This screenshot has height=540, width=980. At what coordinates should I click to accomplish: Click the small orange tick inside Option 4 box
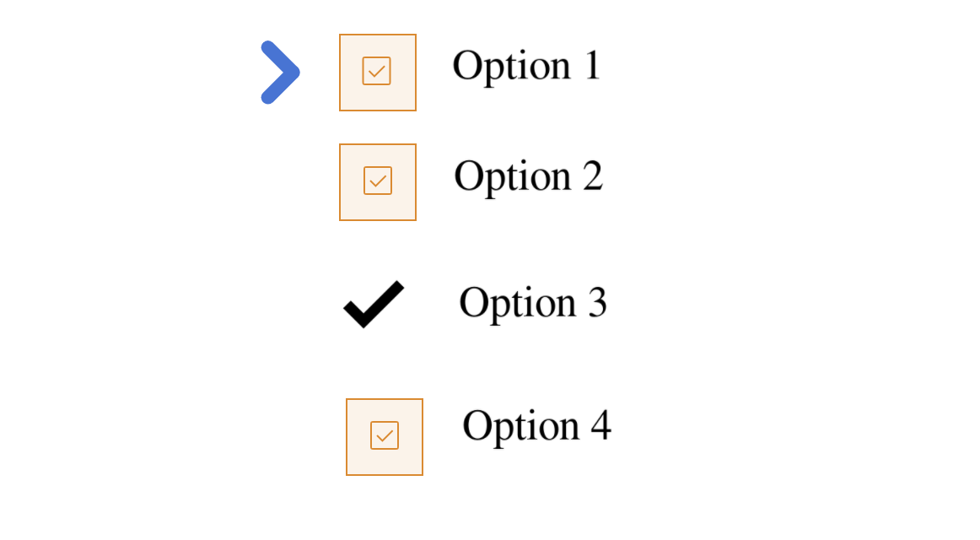tap(385, 435)
